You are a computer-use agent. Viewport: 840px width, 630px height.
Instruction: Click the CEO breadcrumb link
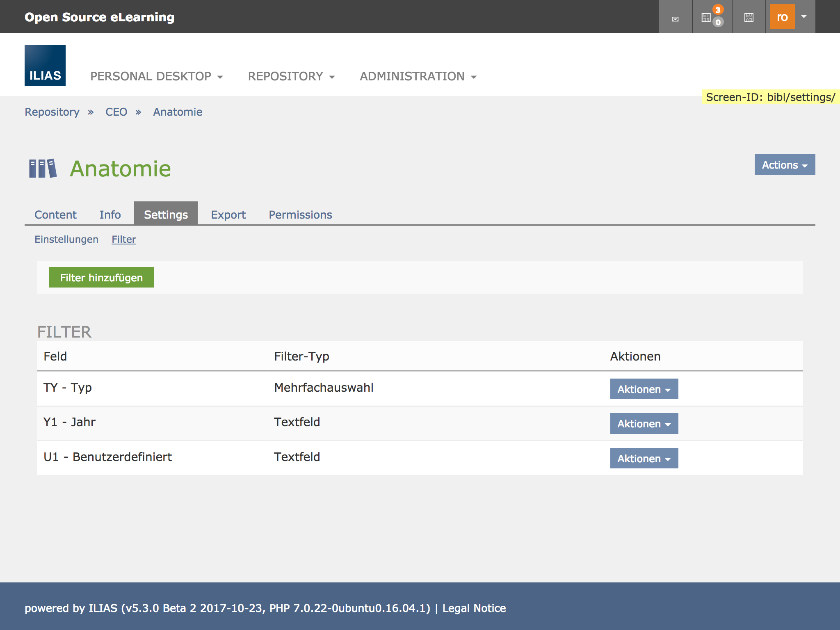click(116, 112)
